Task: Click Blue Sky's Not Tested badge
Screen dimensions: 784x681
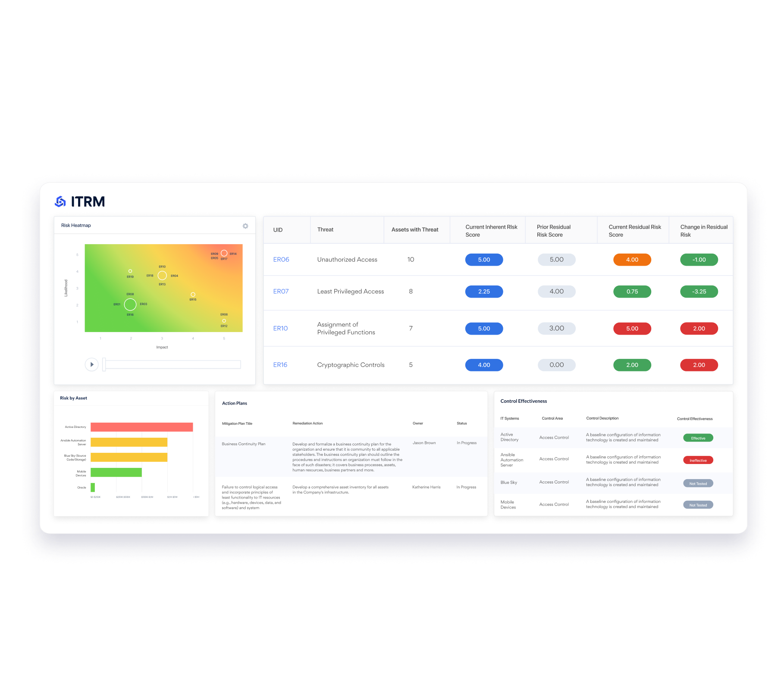Action: pyautogui.click(x=698, y=483)
